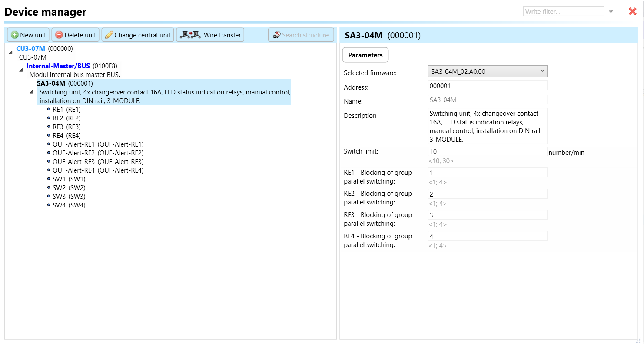Click the Wire transfer icon
Image resolution: width=644 pixels, height=344 pixels.
190,35
